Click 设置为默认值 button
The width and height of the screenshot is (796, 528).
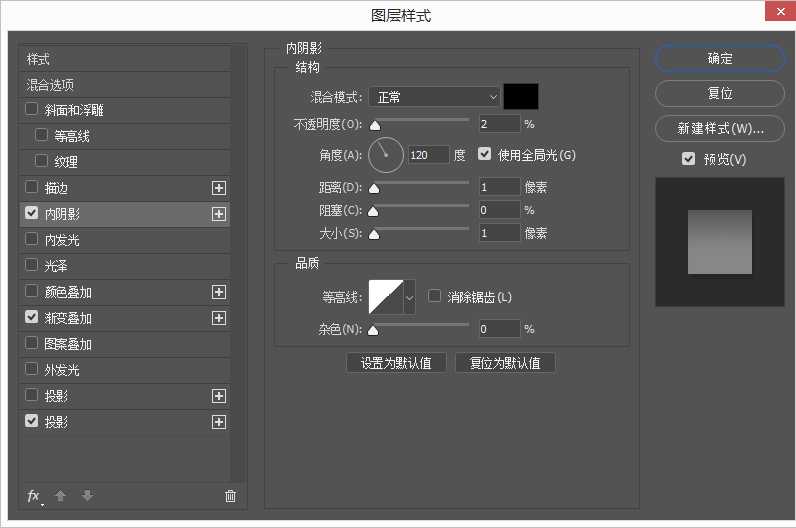tap(396, 363)
